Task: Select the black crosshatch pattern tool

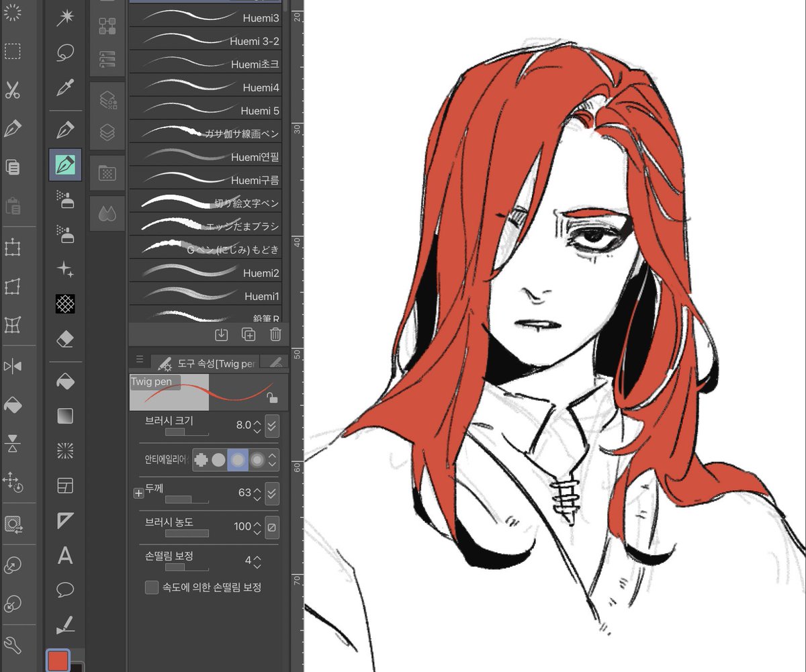Action: tap(65, 304)
